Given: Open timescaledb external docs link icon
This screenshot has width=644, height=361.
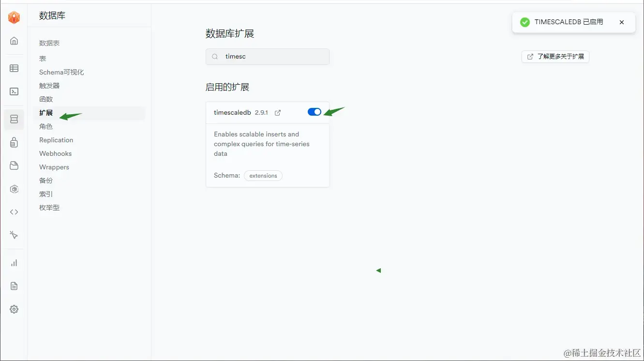Looking at the screenshot, I should click(x=278, y=113).
